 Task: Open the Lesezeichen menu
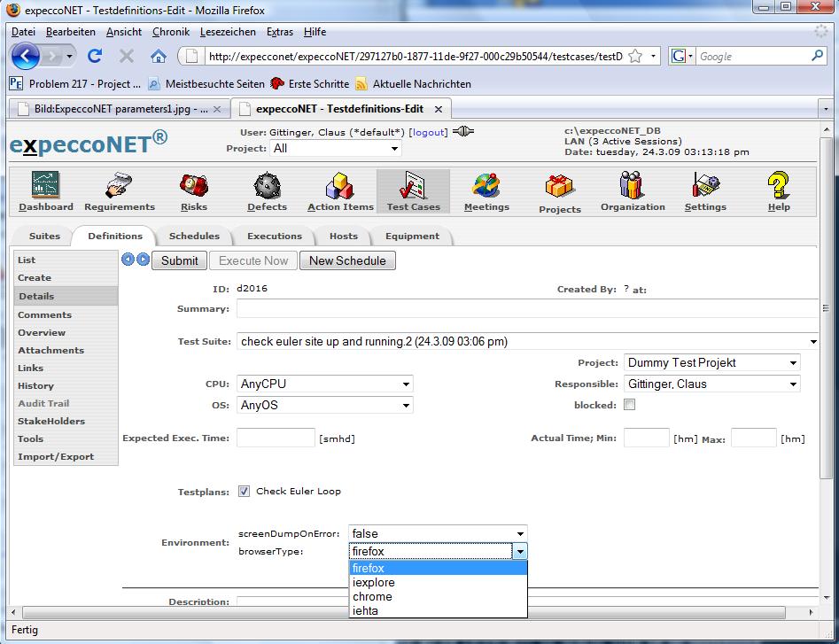tap(228, 32)
